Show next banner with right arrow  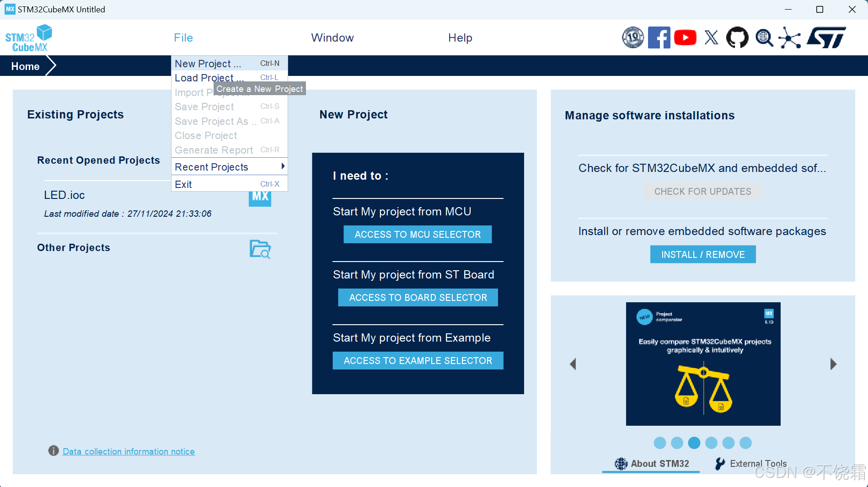coord(833,364)
